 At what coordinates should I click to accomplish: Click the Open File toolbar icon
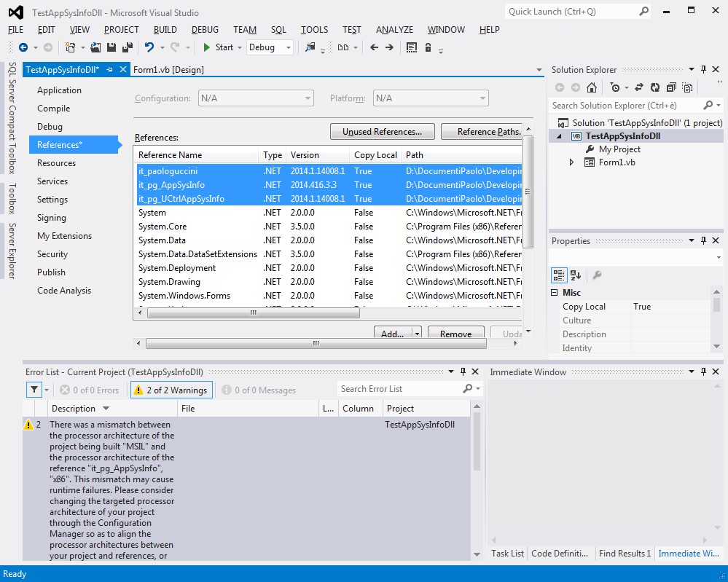pyautogui.click(x=95, y=47)
